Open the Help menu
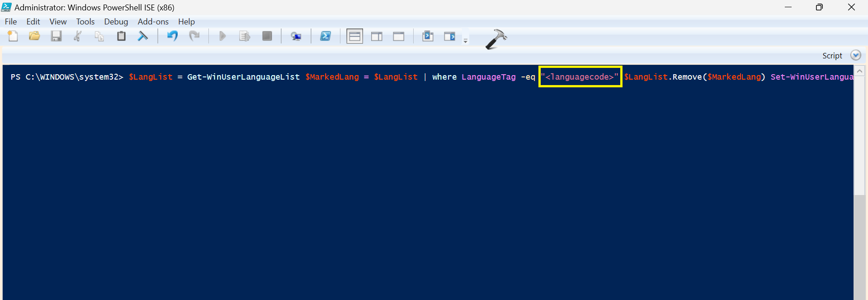 186,22
